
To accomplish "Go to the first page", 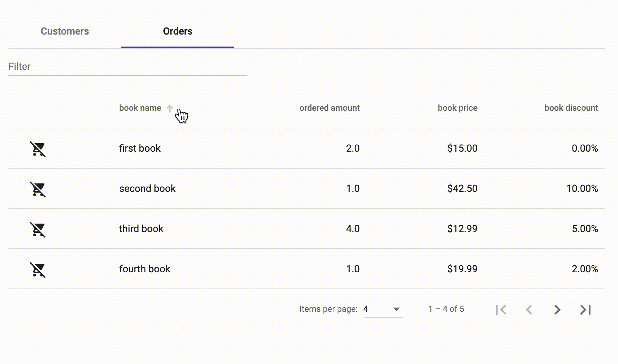I will click(x=501, y=310).
